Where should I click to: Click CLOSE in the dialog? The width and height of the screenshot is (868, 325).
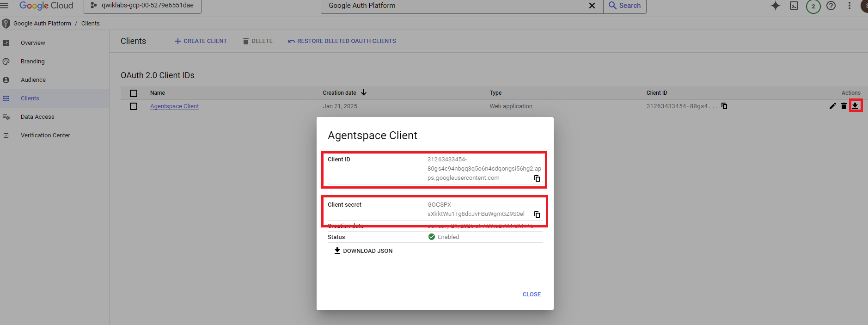(532, 294)
